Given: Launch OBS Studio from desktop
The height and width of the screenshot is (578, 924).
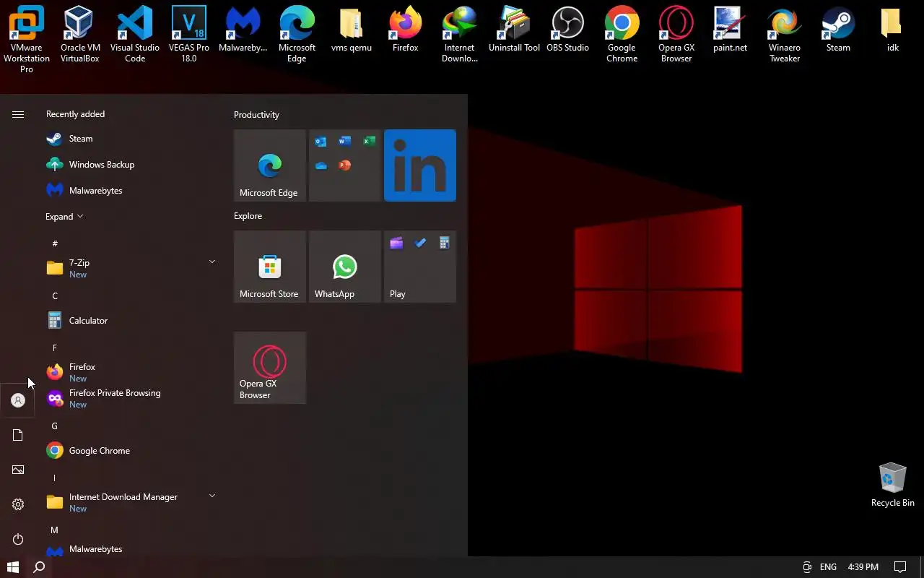Looking at the screenshot, I should click(x=568, y=29).
